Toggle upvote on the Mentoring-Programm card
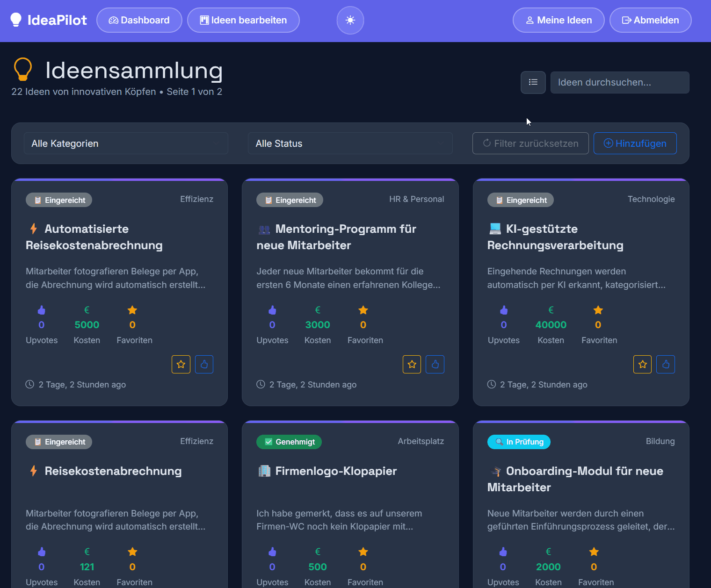This screenshot has height=588, width=711. (x=435, y=364)
